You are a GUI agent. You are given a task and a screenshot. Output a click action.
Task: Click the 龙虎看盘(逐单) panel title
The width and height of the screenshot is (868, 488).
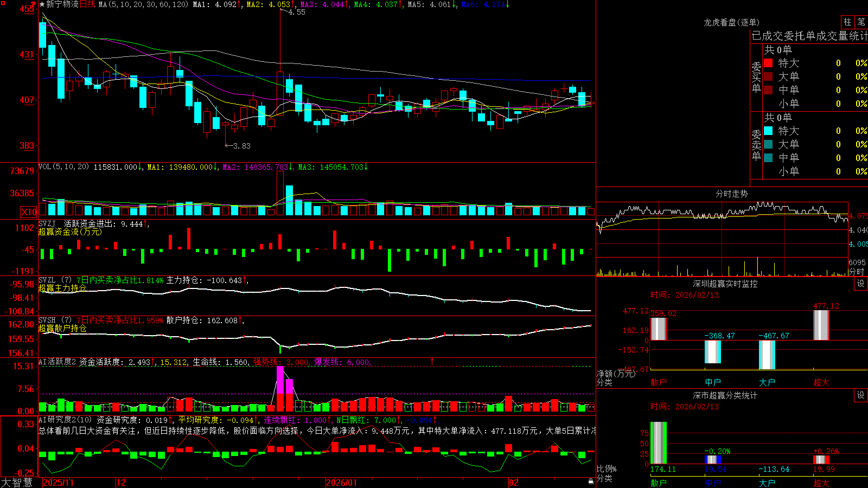[x=731, y=22]
